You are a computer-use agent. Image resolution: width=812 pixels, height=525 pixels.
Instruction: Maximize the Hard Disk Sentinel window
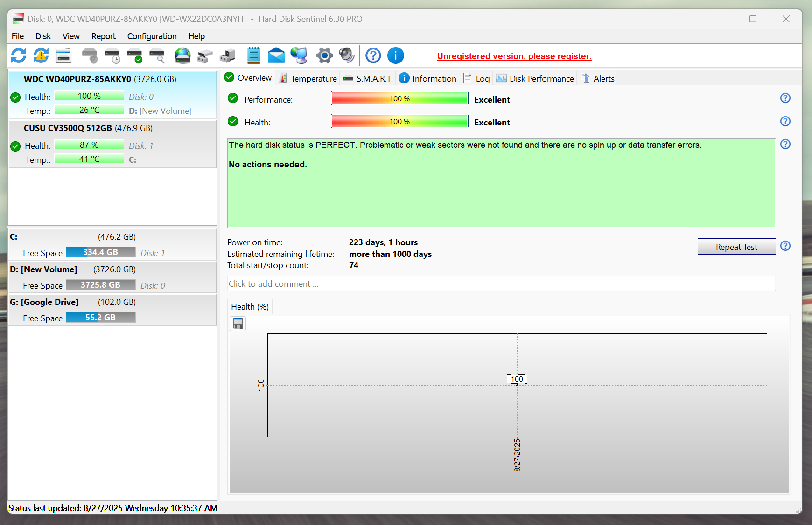click(753, 19)
